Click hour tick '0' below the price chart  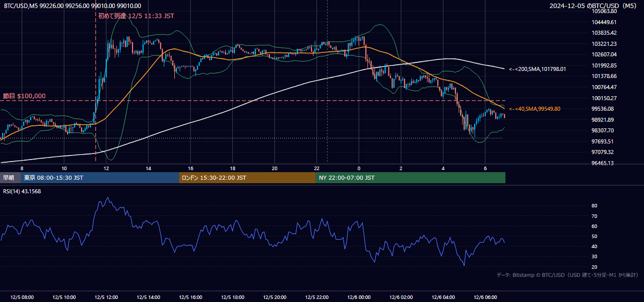point(359,168)
